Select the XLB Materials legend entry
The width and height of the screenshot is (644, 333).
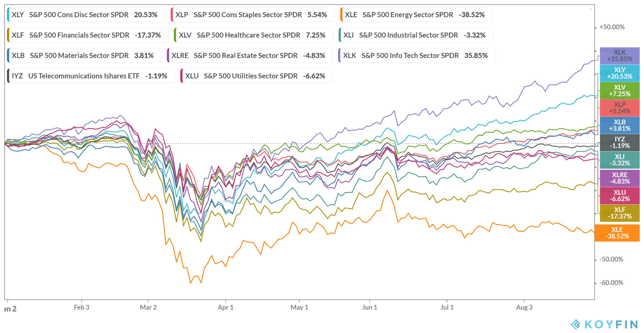pyautogui.click(x=84, y=55)
